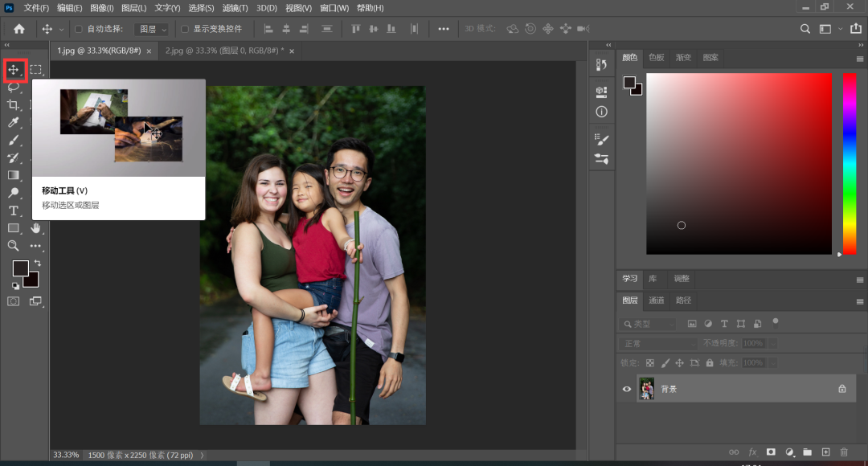Reset to default foreground/background colors
Viewport: 868px width, 466px height.
[15, 285]
